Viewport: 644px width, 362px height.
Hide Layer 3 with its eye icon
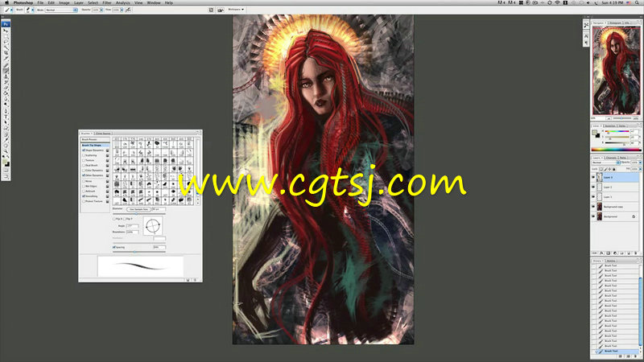tap(593, 177)
